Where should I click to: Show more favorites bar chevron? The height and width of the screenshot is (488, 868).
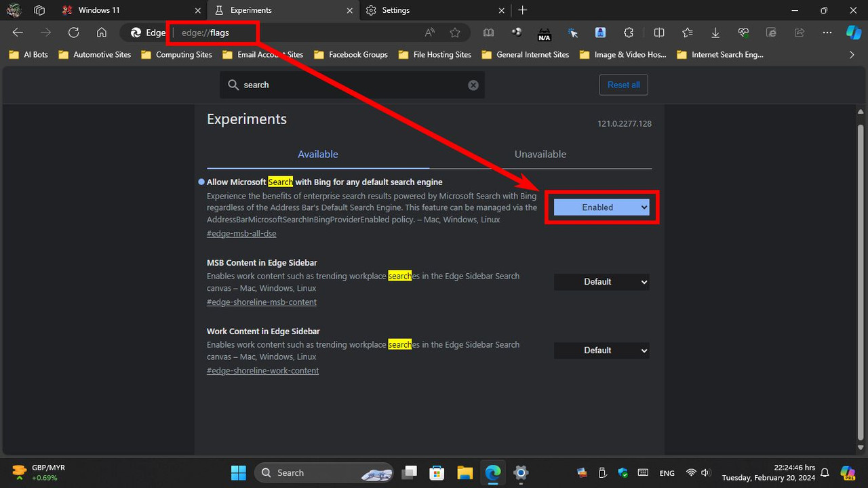pyautogui.click(x=852, y=55)
